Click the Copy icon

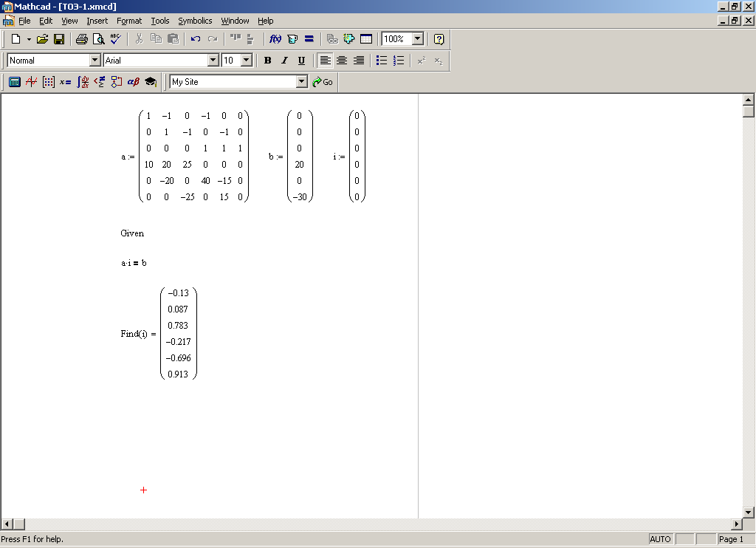point(156,39)
